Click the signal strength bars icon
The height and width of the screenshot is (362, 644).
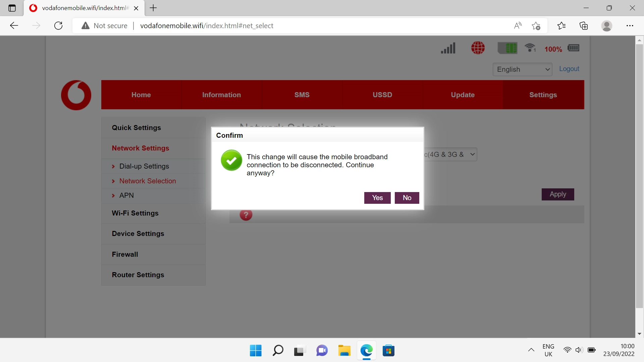tap(448, 48)
